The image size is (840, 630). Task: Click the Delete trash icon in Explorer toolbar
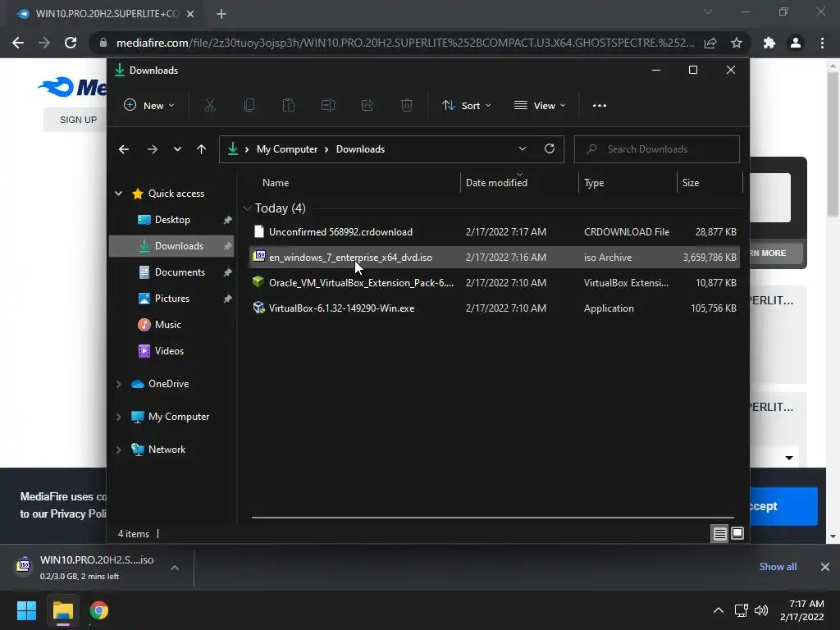(407, 106)
